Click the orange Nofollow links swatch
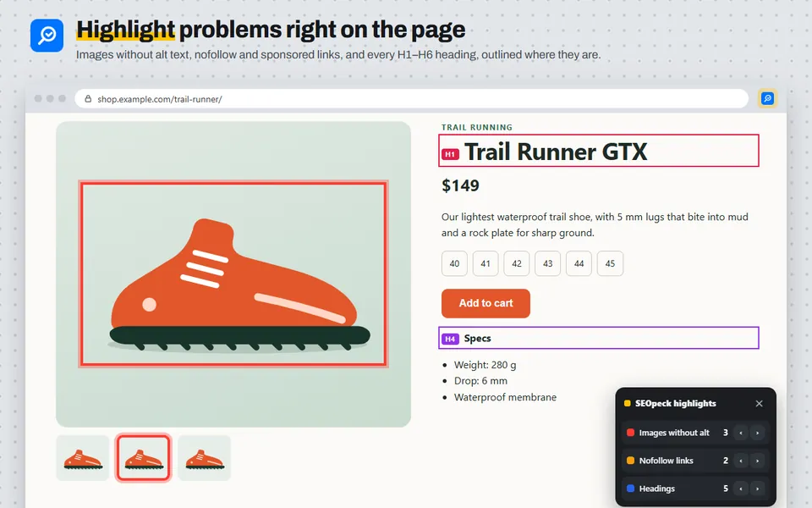The image size is (812, 508). click(630, 461)
